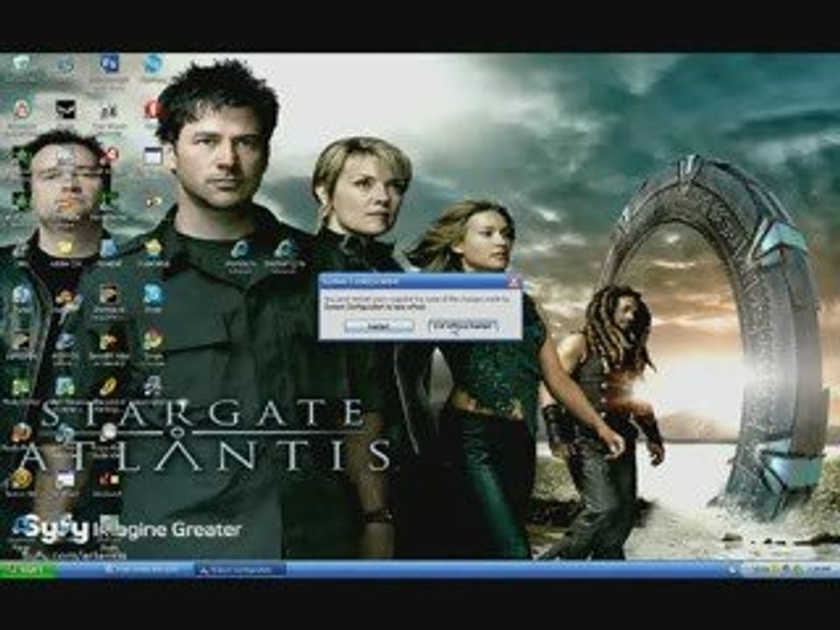Select the gold ring desktop icon
Image resolution: width=840 pixels, height=630 pixels.
[107, 387]
